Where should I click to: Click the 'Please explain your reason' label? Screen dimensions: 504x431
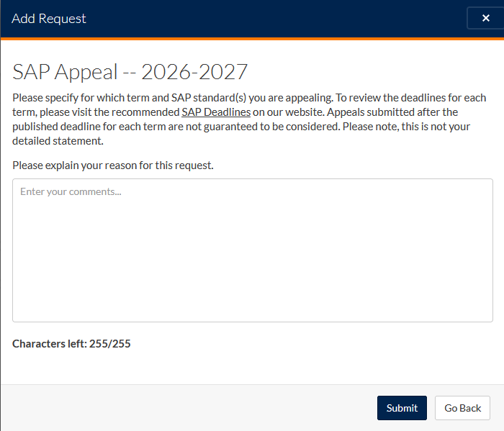tap(113, 165)
